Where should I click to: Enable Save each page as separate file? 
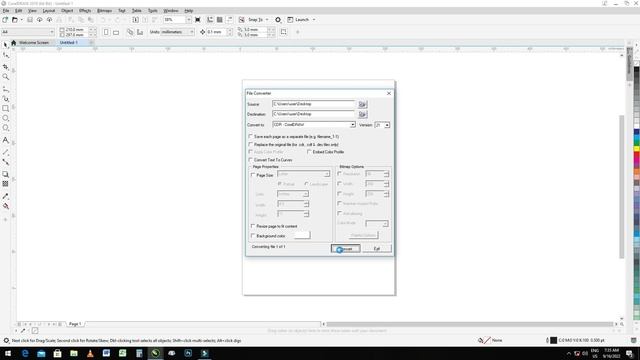pos(251,136)
